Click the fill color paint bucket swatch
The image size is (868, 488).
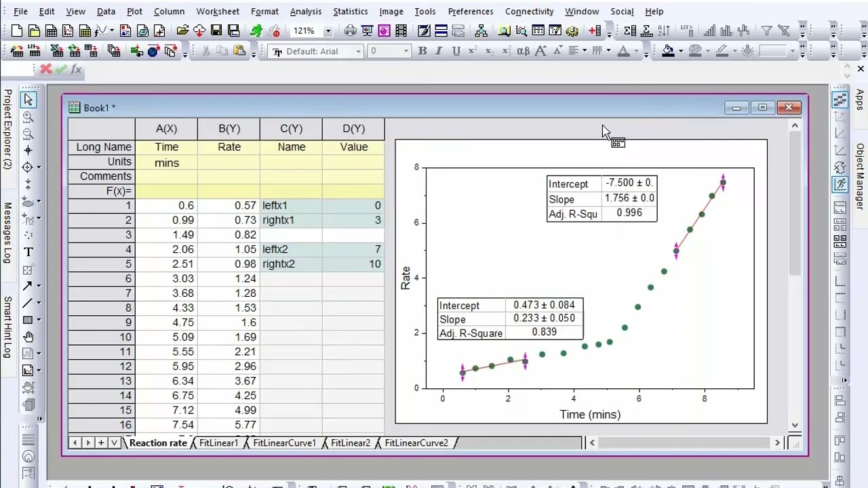pos(669,51)
